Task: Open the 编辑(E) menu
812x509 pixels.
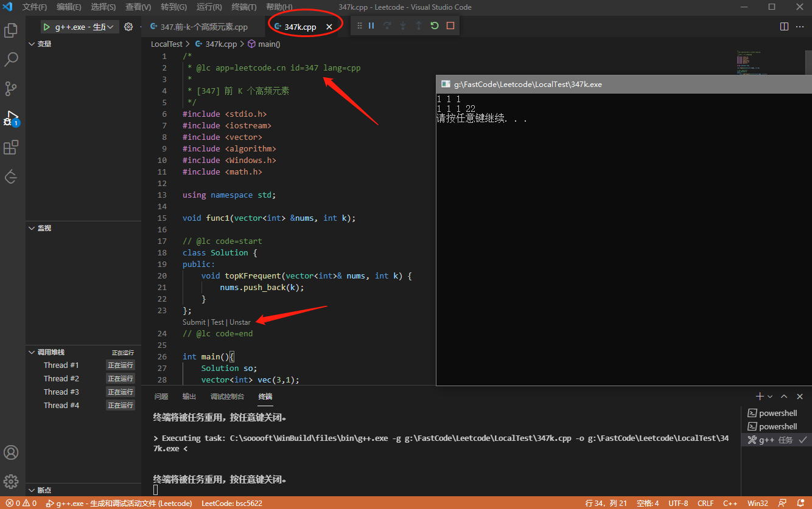Action: point(69,7)
